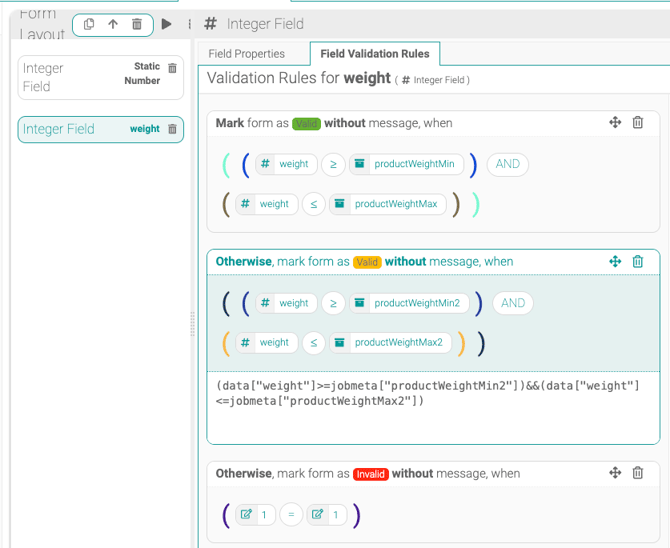Delete the first Mark form as Valid rule

638,123
